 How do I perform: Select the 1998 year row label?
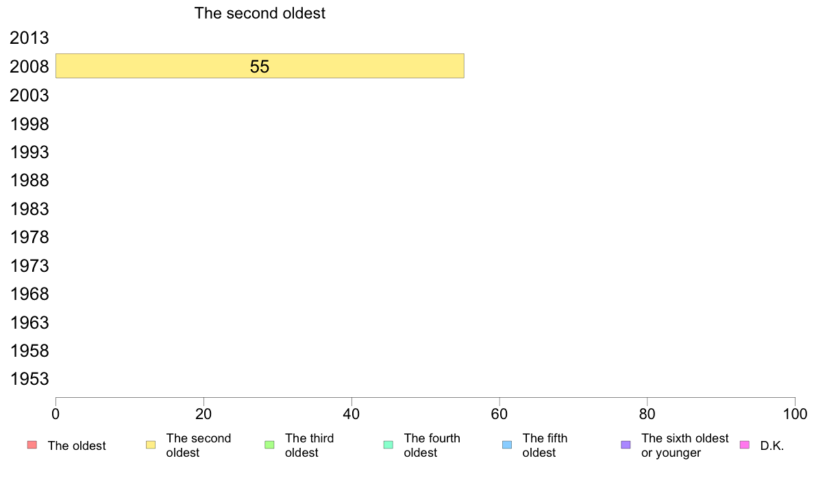pos(29,124)
